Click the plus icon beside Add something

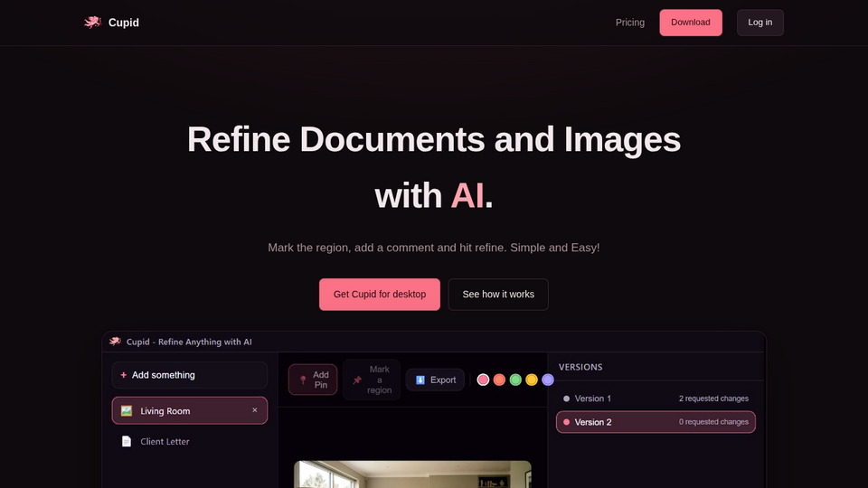[x=124, y=375]
